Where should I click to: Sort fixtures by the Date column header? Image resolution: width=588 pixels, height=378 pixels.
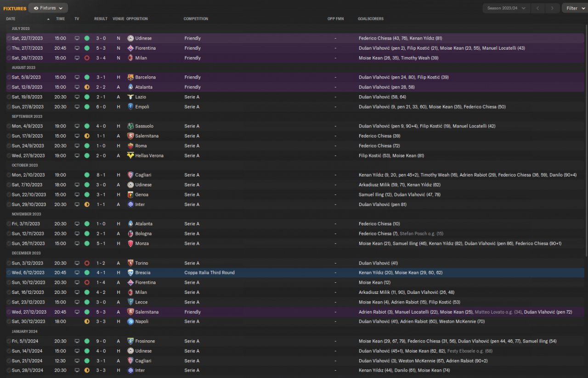click(11, 19)
